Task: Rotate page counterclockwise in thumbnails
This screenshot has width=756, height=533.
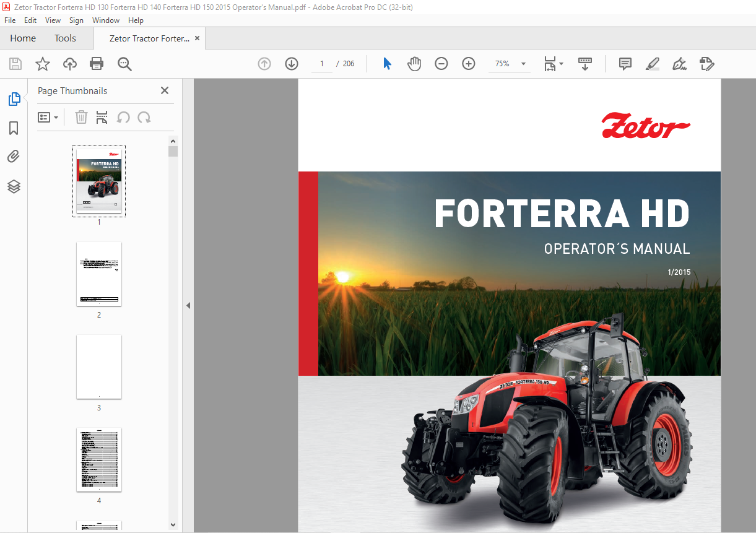Action: (123, 117)
